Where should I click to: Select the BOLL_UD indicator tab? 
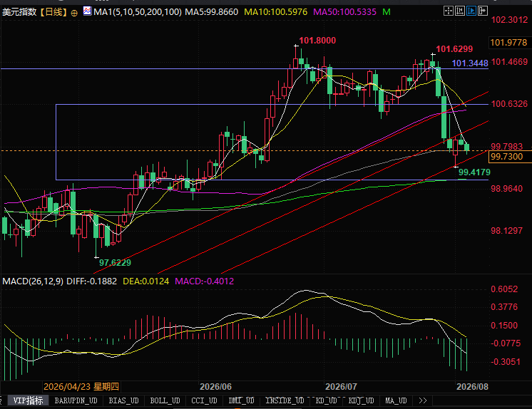165,400
